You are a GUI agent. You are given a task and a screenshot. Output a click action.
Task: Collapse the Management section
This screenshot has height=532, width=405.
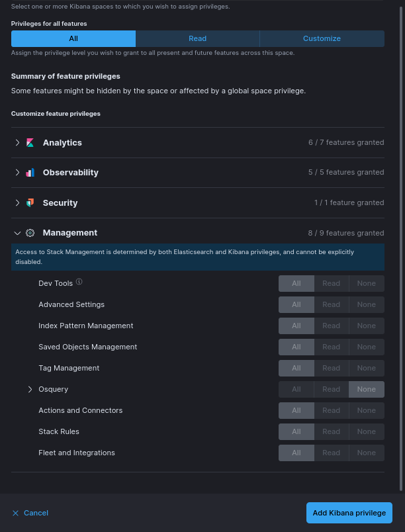click(x=17, y=233)
